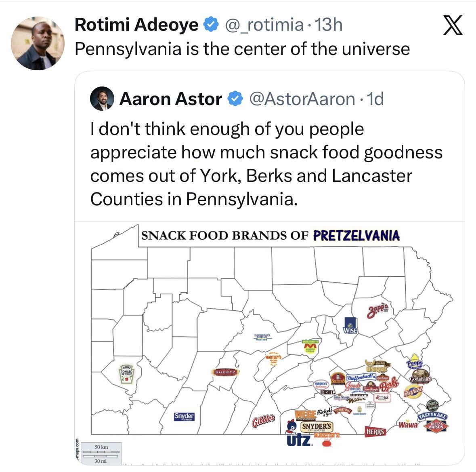The width and height of the screenshot is (476, 472).
Task: Open the quoted tweet's snack food text
Action: point(266,164)
